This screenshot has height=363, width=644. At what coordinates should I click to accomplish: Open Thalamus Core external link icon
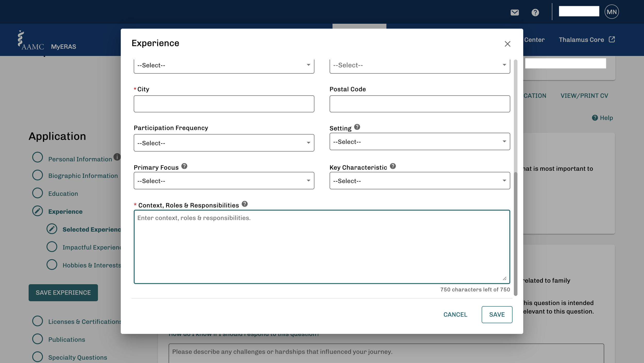pyautogui.click(x=612, y=39)
